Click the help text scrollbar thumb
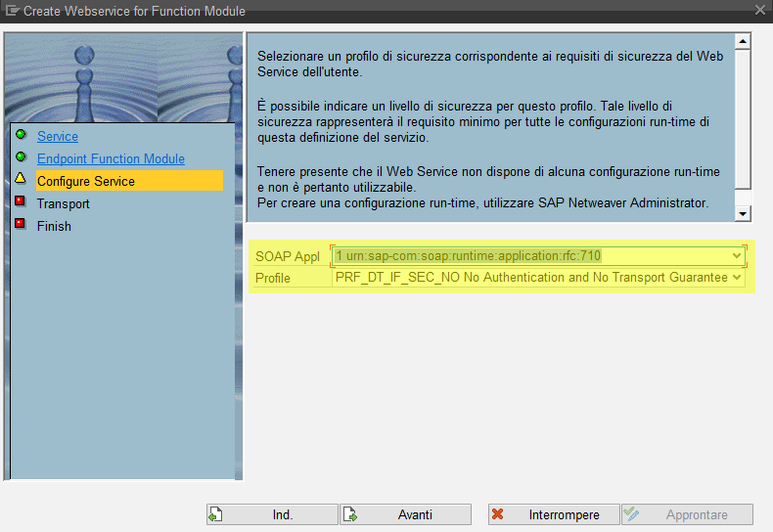773x532 pixels. coord(743,119)
